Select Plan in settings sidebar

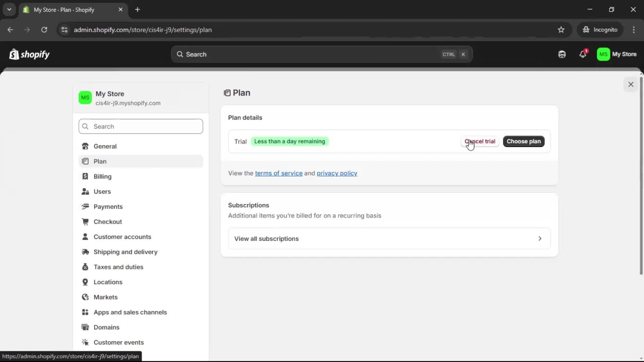click(x=141, y=162)
